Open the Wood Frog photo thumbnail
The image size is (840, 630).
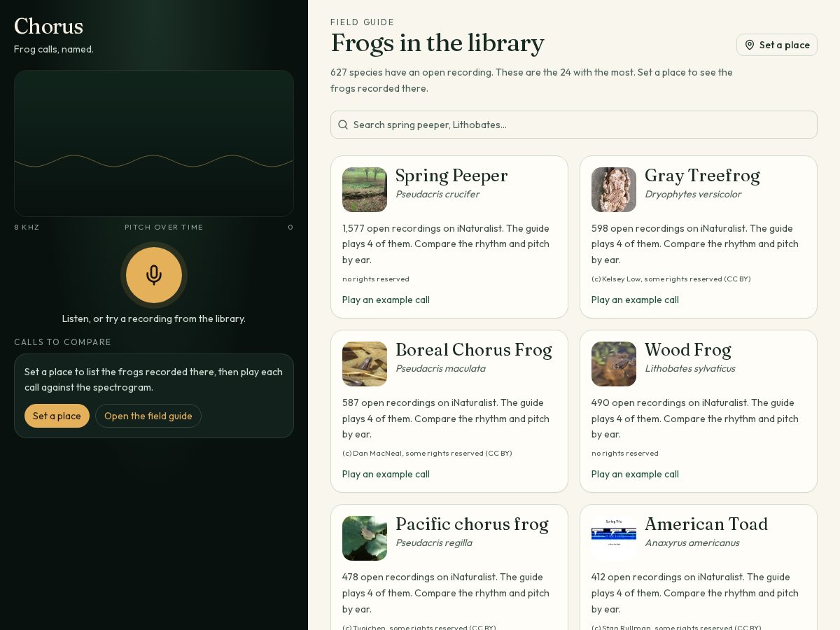point(614,364)
